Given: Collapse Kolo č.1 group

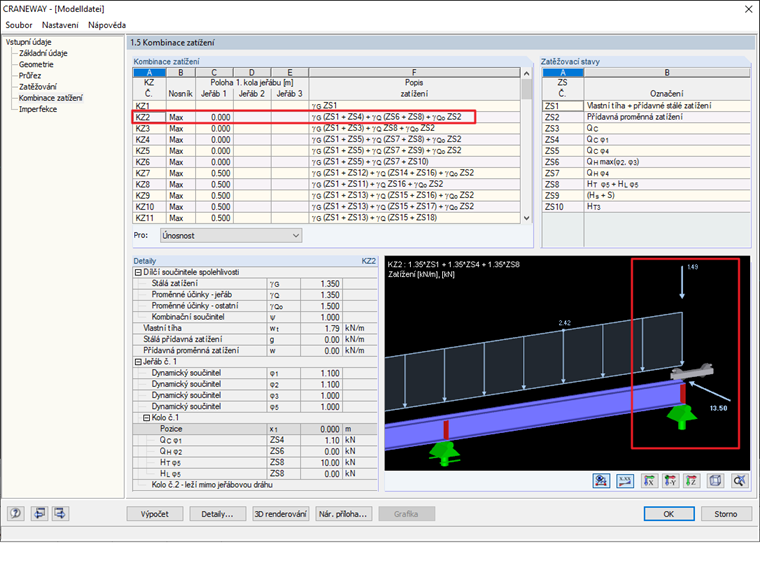Looking at the screenshot, I should coord(146,417).
